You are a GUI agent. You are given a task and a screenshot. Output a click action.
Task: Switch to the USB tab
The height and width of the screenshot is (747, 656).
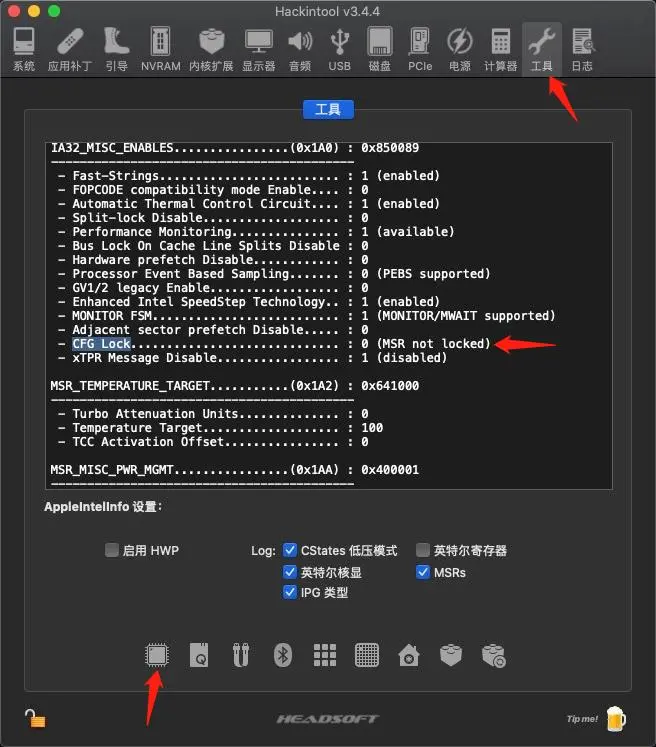[x=339, y=49]
